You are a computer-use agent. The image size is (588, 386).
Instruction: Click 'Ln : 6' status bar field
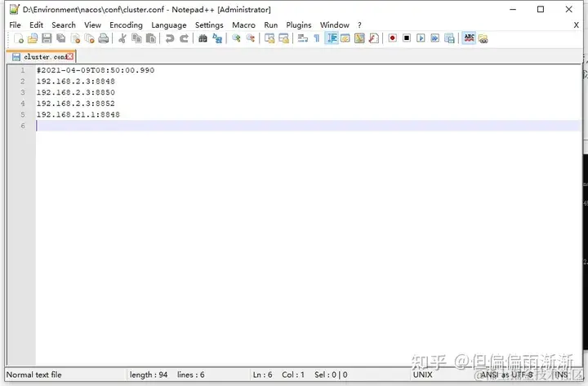262,375
